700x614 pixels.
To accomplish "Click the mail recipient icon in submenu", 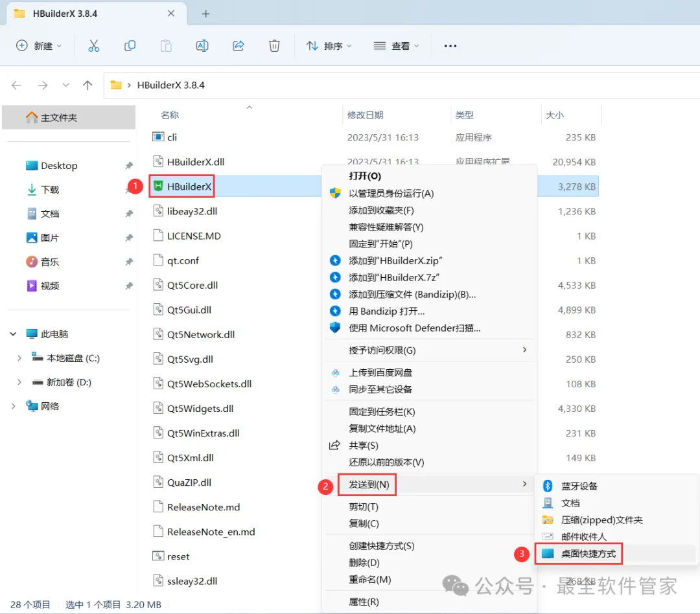I will pyautogui.click(x=548, y=536).
